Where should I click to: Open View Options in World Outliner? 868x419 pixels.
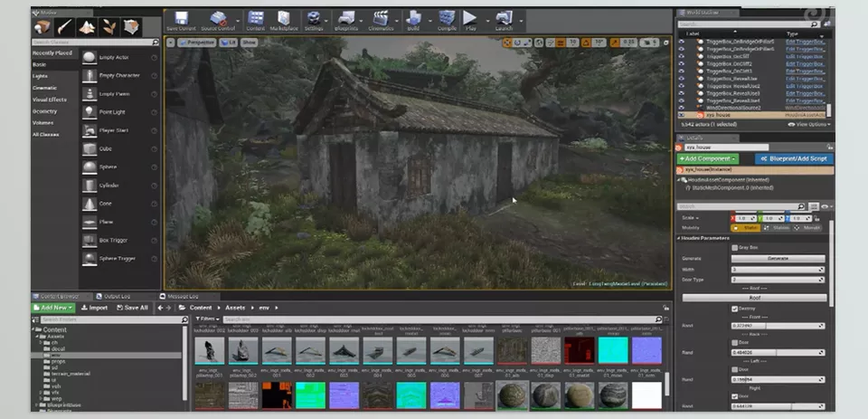click(809, 125)
